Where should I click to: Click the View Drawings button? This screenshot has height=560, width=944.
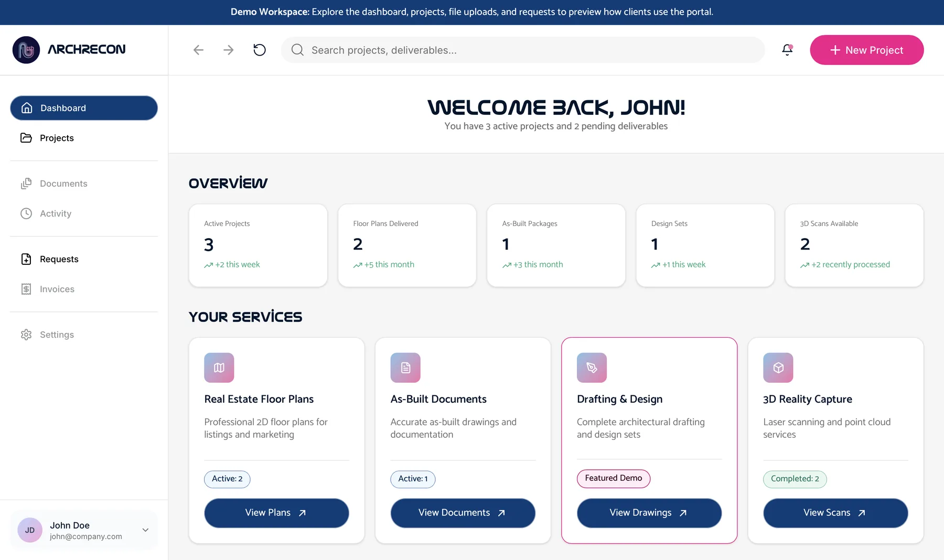[649, 513]
